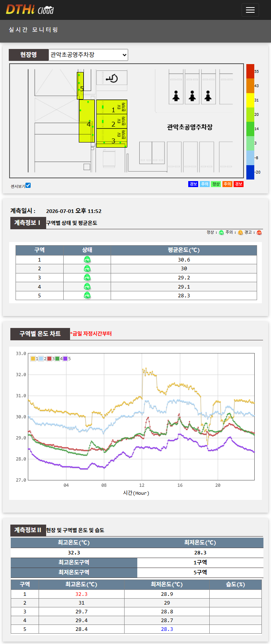
Task: Click the red 32.3 highest temperature cell
Action: pyautogui.click(x=82, y=594)
